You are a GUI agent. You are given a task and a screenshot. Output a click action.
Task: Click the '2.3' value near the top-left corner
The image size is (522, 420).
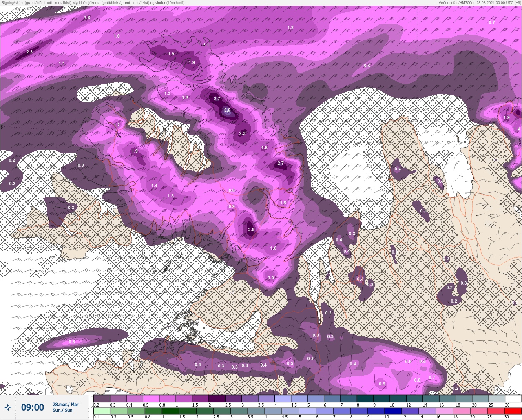click(29, 52)
